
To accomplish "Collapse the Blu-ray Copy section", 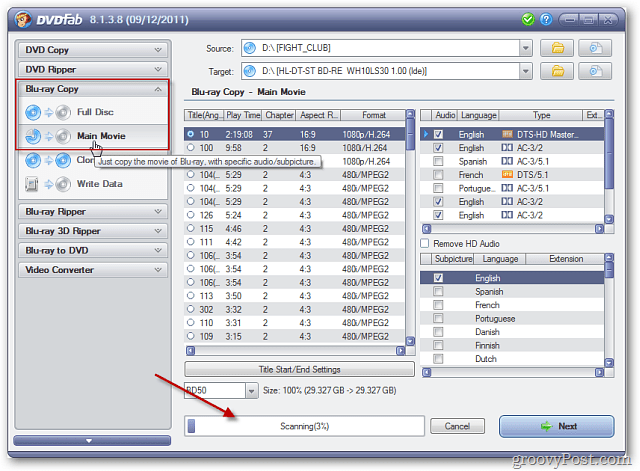I will coord(93,89).
